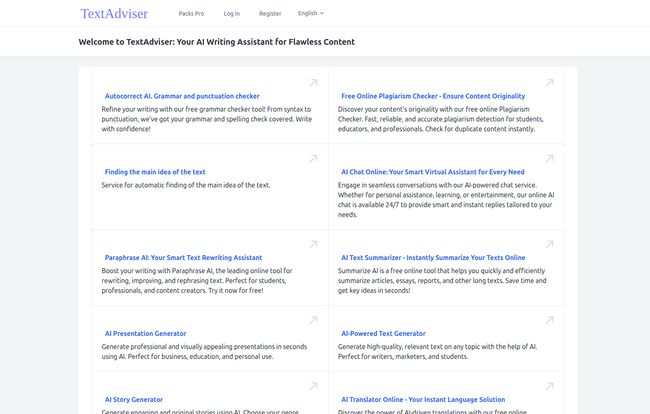Open arrow icon on Paraphrase AI card
This screenshot has height=414, width=650.
(x=313, y=244)
